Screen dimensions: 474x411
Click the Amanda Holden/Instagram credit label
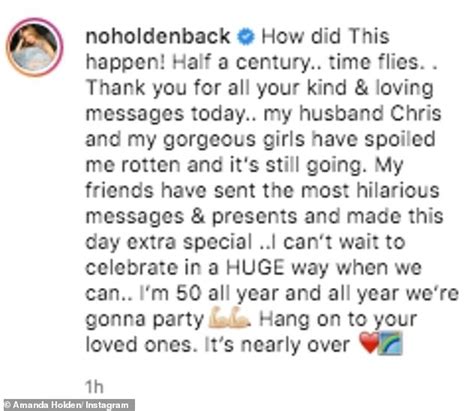[67, 405]
